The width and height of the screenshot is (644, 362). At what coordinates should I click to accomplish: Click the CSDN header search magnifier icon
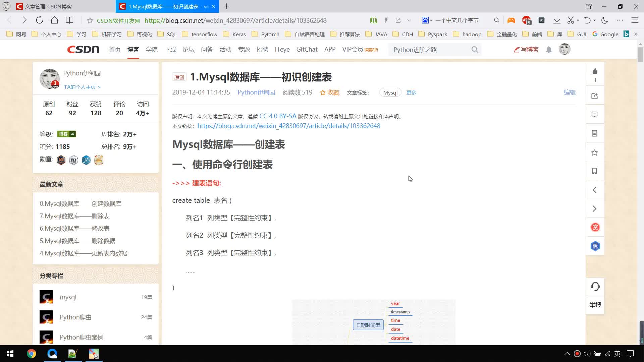click(x=475, y=50)
